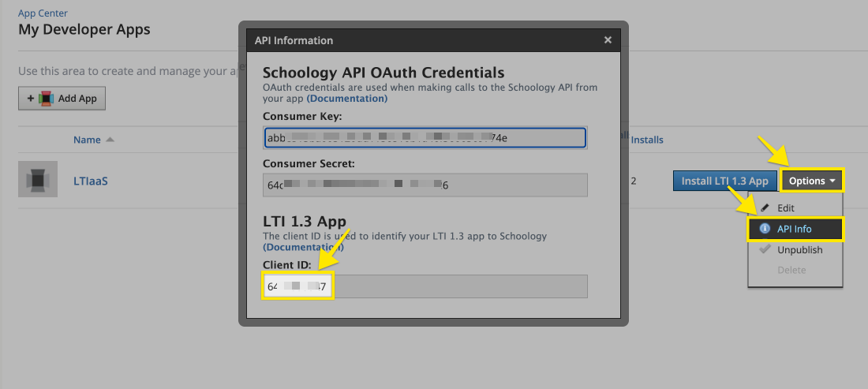Click Schoology API OAuth Credentials heading
The height and width of the screenshot is (389, 868).
(383, 73)
